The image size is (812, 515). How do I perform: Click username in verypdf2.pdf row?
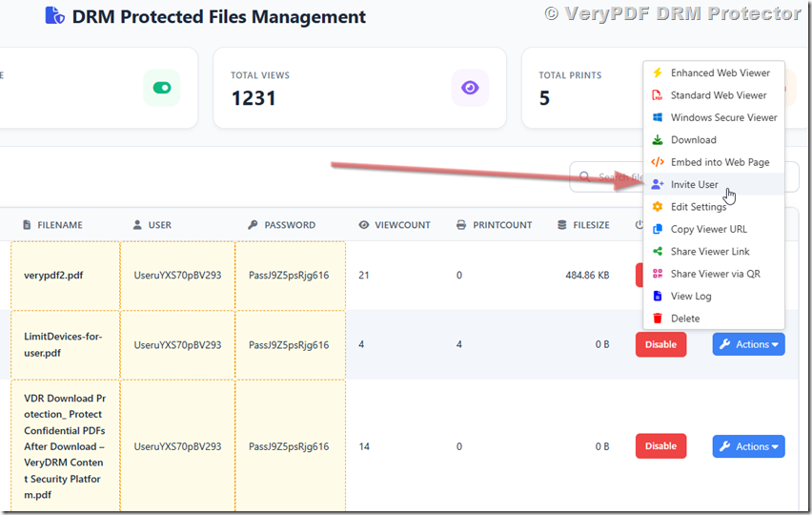coord(177,275)
